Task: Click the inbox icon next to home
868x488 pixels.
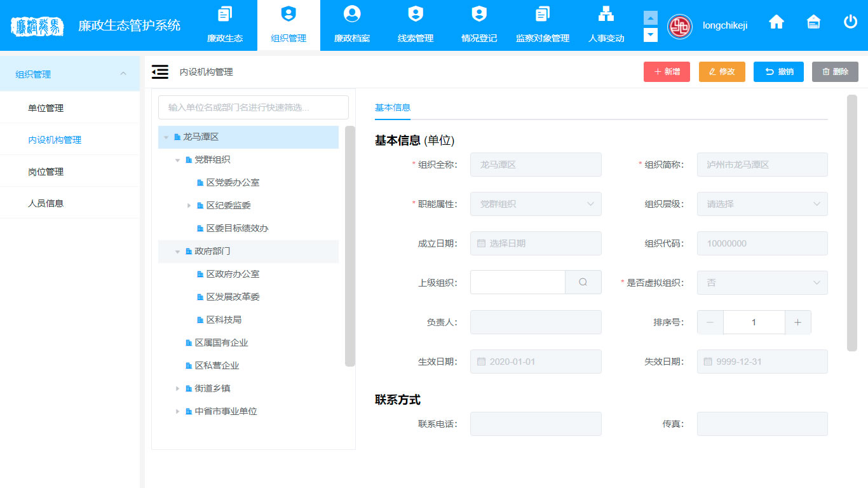Action: (813, 22)
